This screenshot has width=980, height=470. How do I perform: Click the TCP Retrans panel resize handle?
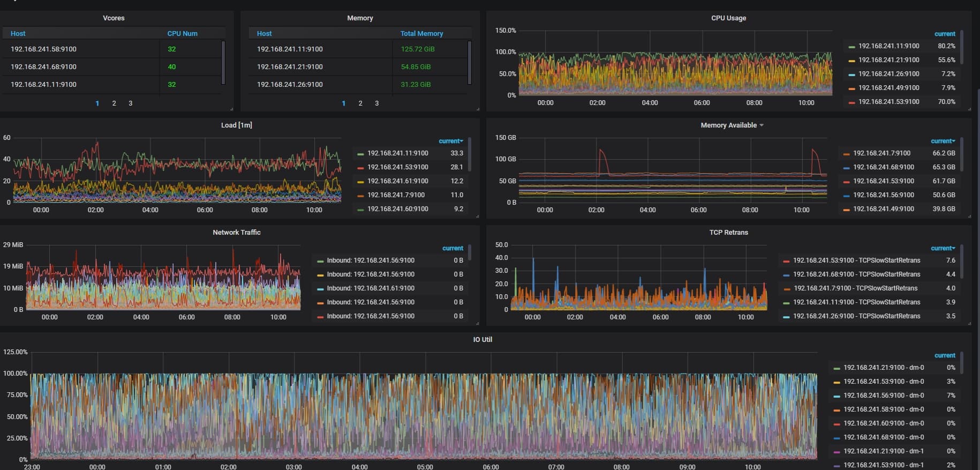969,324
